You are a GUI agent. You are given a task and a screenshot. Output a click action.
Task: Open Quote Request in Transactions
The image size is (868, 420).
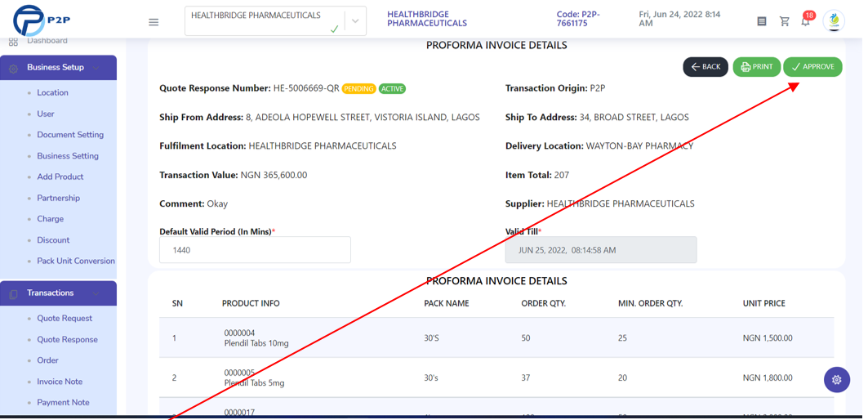[65, 318]
